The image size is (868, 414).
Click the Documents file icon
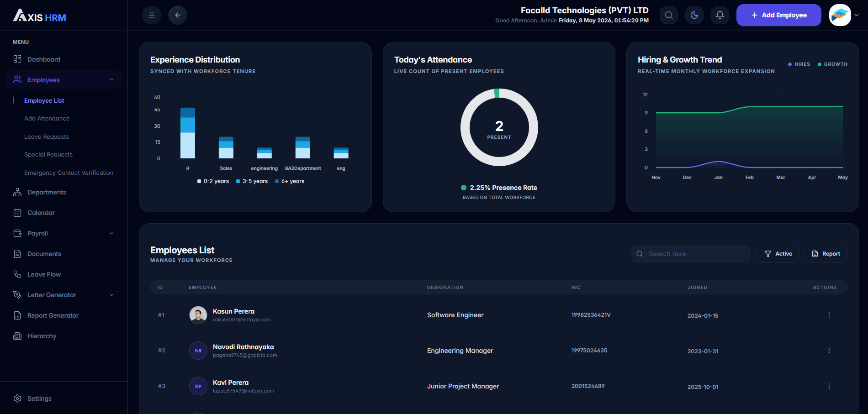(x=17, y=254)
